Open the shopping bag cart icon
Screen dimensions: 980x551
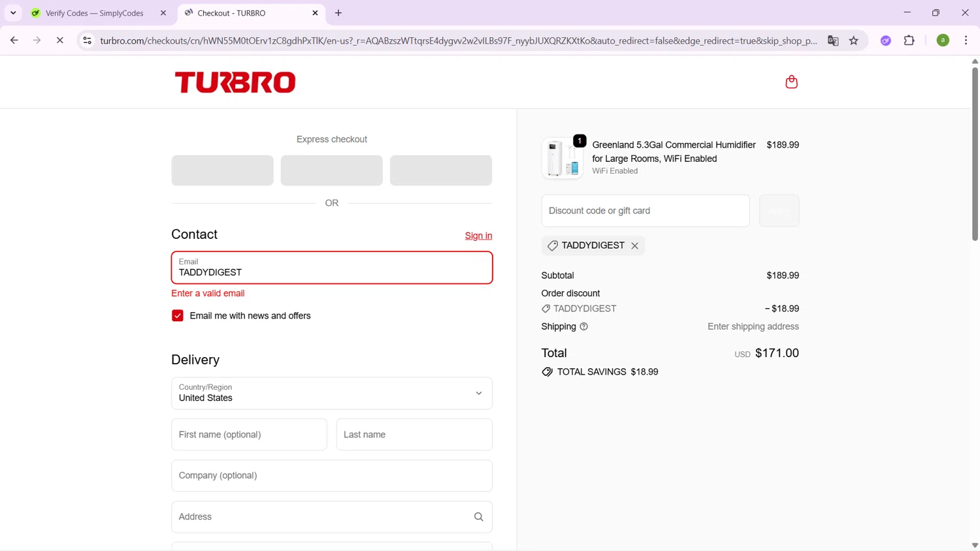pyautogui.click(x=791, y=82)
